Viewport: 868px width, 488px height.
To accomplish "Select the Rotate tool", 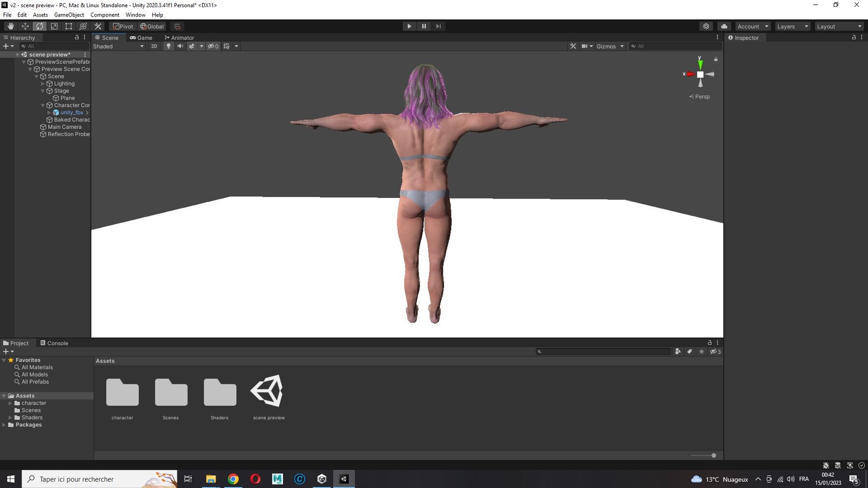I will 40,26.
